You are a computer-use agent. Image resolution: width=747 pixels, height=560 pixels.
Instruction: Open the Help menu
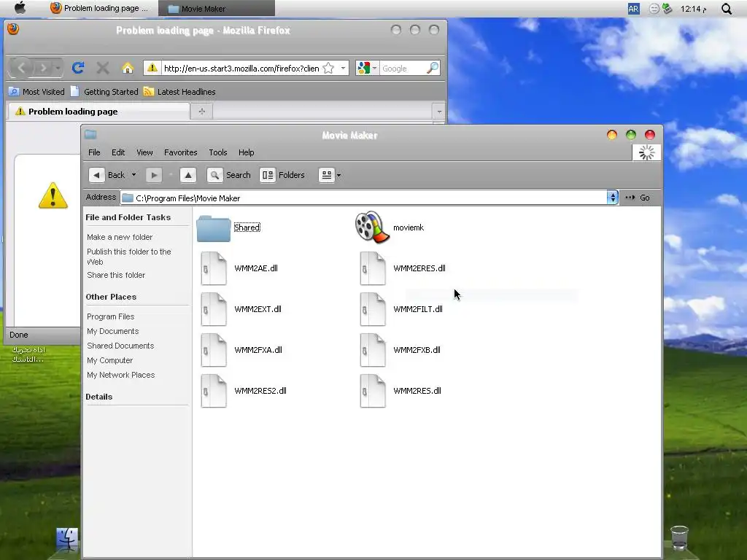[247, 152]
